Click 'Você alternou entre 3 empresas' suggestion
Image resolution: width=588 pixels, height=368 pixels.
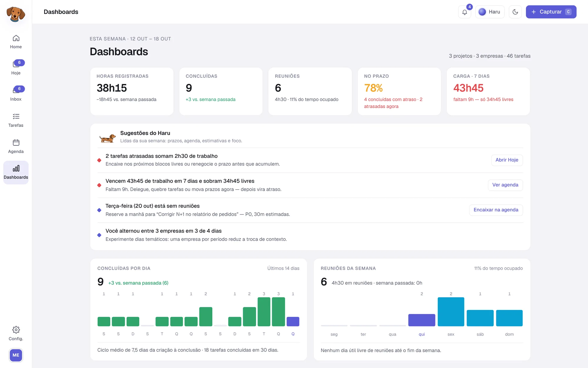point(163,231)
